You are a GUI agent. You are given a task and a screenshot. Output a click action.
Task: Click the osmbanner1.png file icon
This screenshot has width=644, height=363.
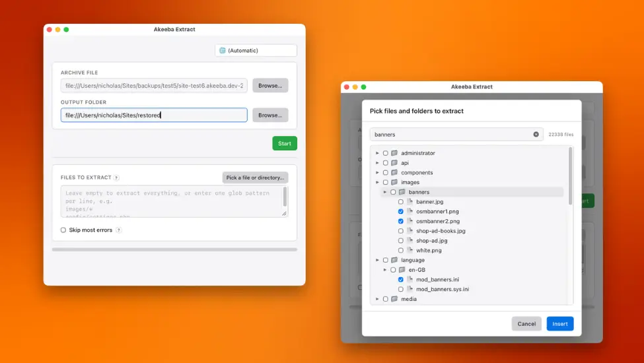[410, 211]
